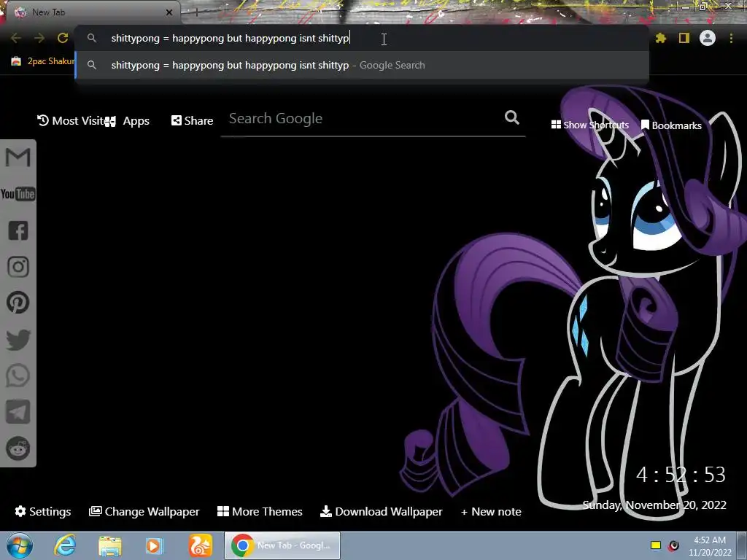747x560 pixels.
Task: Open Reddit sidebar shortcut
Action: click(18, 448)
